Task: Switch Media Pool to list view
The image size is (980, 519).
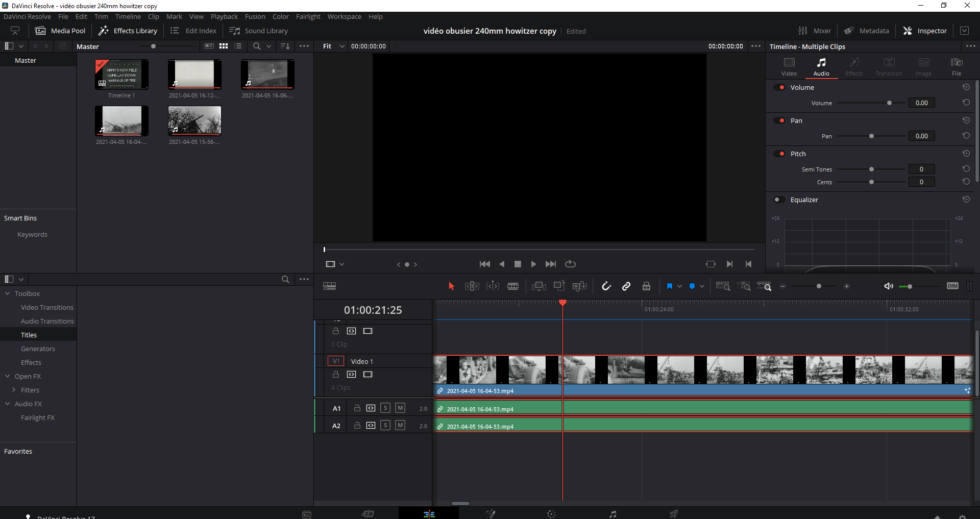Action: click(x=238, y=46)
